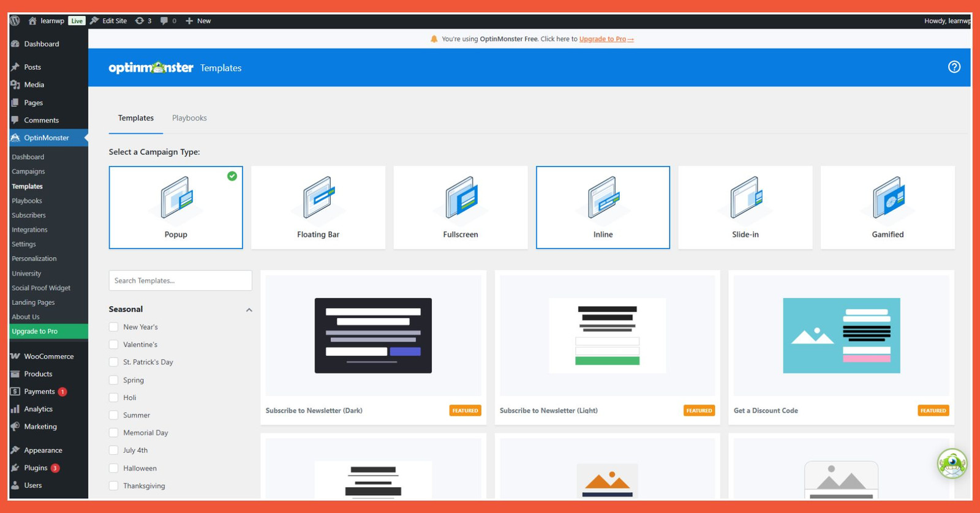Screen dimensions: 980x513
Task: Open Campaigns in OptinMonster submenu
Action: (x=28, y=171)
